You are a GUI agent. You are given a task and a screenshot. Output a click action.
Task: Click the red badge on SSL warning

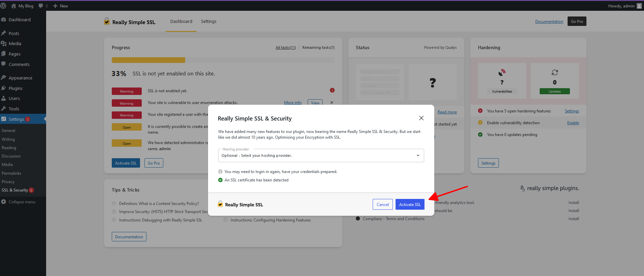coord(332,90)
